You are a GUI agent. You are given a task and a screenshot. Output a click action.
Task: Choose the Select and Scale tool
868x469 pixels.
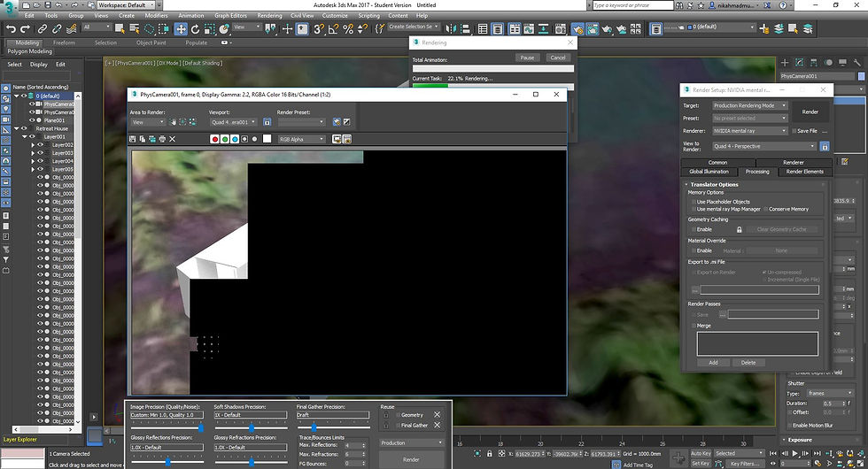(x=209, y=28)
